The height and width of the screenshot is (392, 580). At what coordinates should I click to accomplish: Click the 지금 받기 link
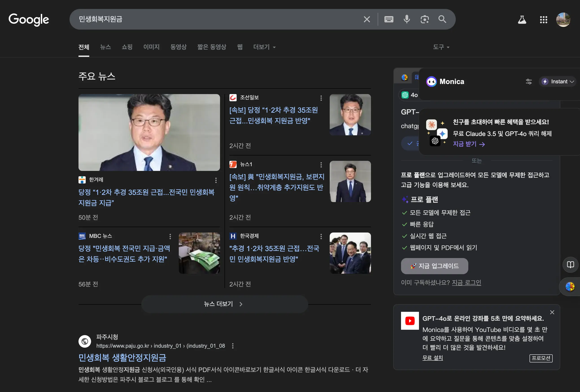(469, 144)
